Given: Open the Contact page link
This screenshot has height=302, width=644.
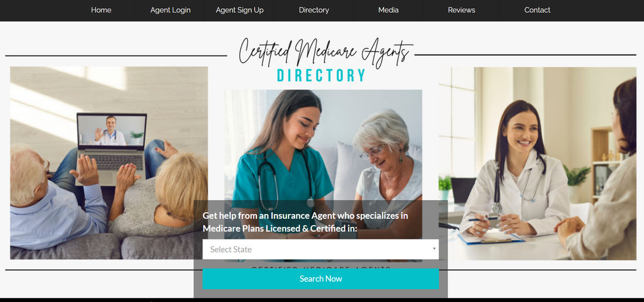Looking at the screenshot, I should click(537, 11).
